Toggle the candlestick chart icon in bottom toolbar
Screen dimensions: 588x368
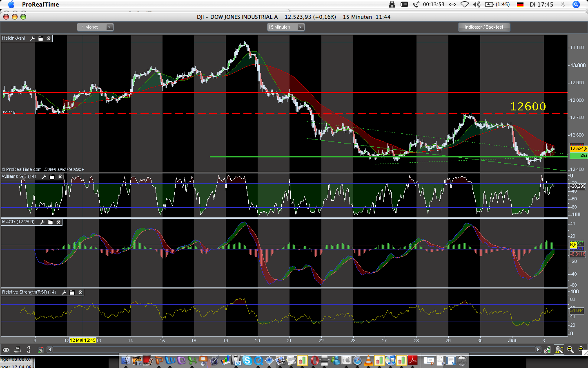click(x=548, y=350)
